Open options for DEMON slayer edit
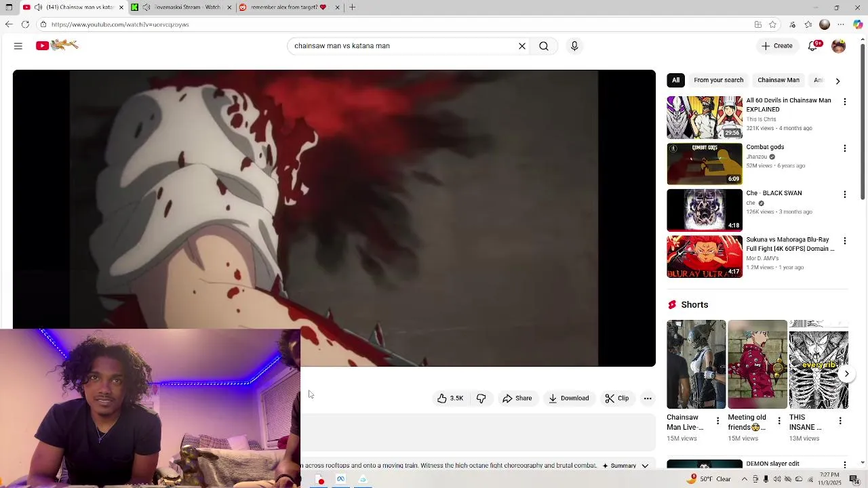This screenshot has height=488, width=868. (844, 465)
